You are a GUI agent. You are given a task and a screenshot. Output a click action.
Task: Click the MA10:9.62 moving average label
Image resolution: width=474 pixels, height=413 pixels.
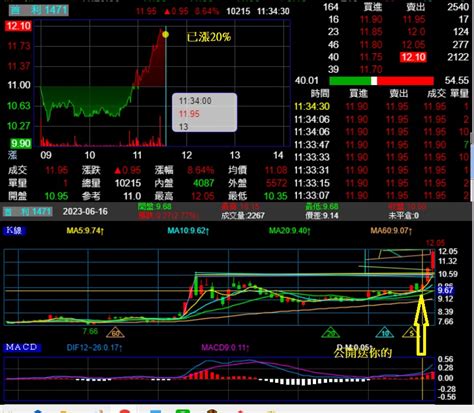tap(188, 231)
